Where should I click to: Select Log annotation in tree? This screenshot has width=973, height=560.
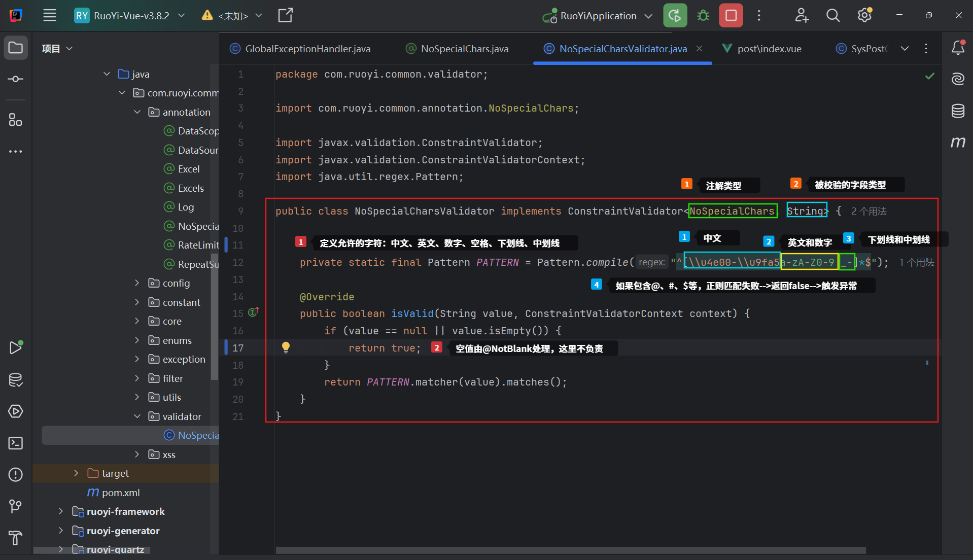(x=179, y=207)
